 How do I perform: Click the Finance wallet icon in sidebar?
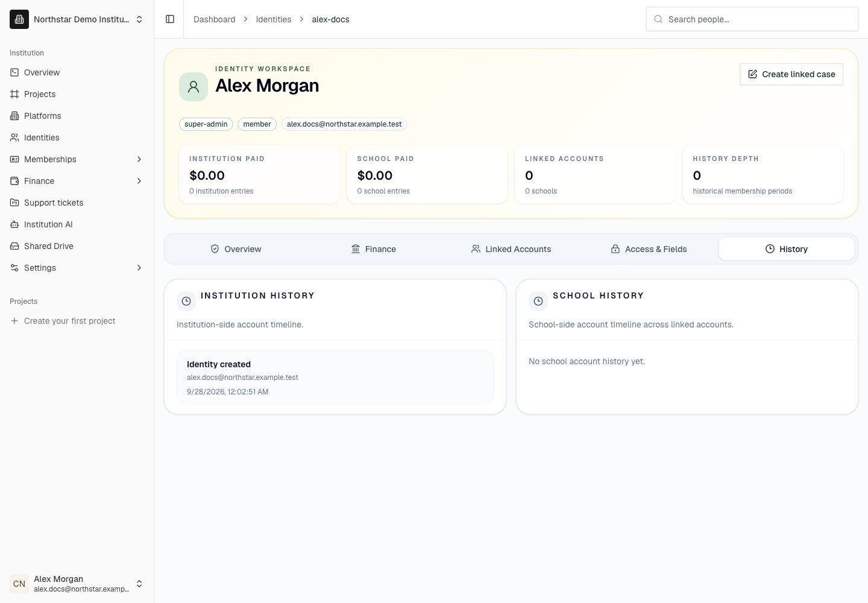14,181
